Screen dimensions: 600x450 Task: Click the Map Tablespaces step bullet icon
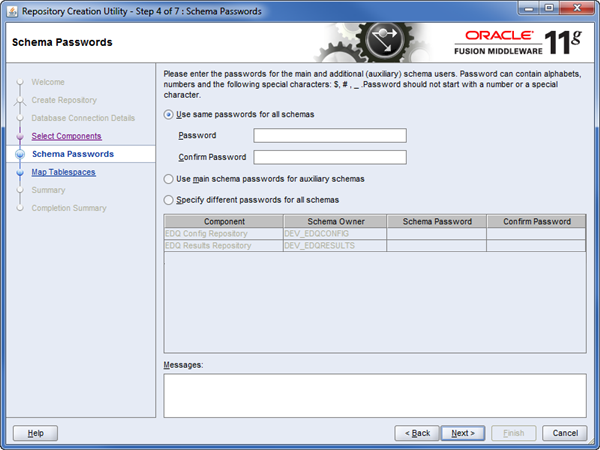click(20, 173)
